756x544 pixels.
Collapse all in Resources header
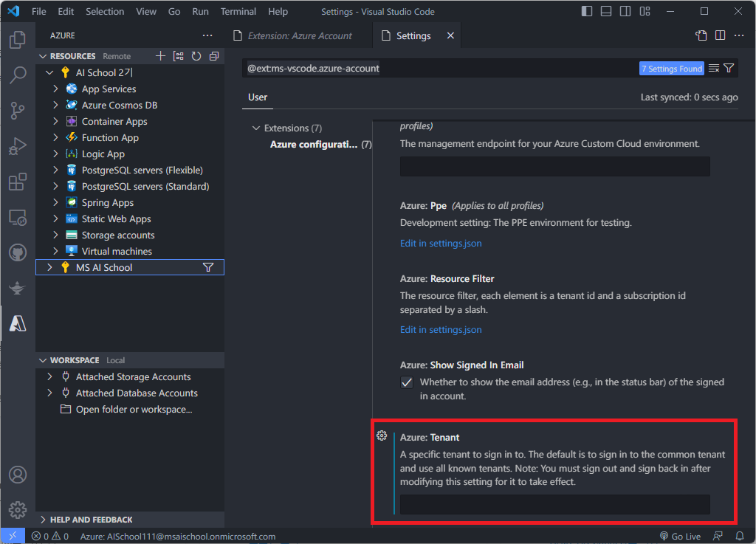tap(214, 56)
